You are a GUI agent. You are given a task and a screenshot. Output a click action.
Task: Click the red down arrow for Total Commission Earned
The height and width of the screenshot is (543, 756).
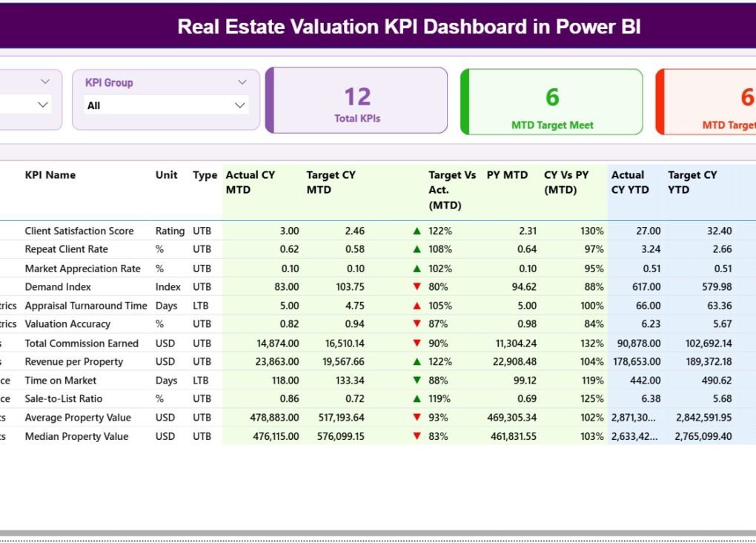pyautogui.click(x=416, y=343)
